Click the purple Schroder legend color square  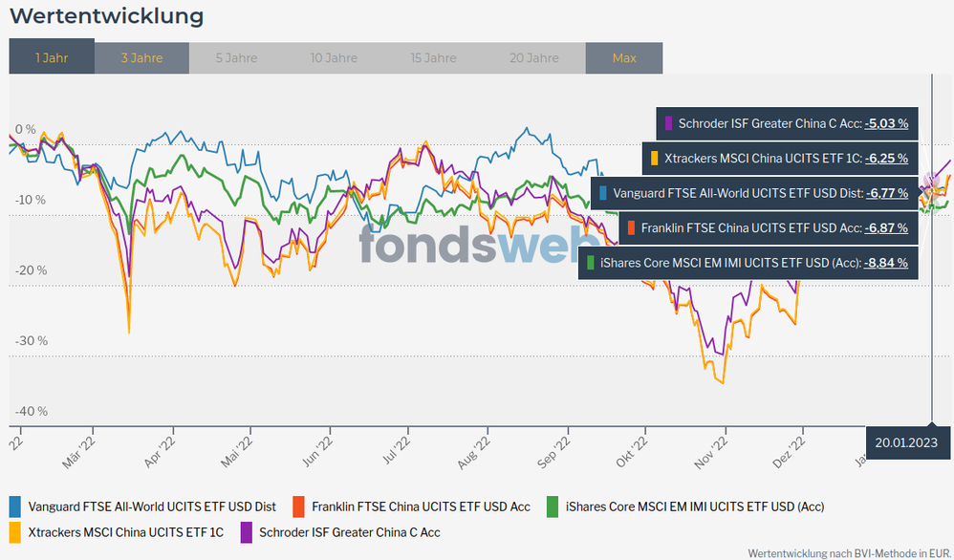(x=246, y=531)
